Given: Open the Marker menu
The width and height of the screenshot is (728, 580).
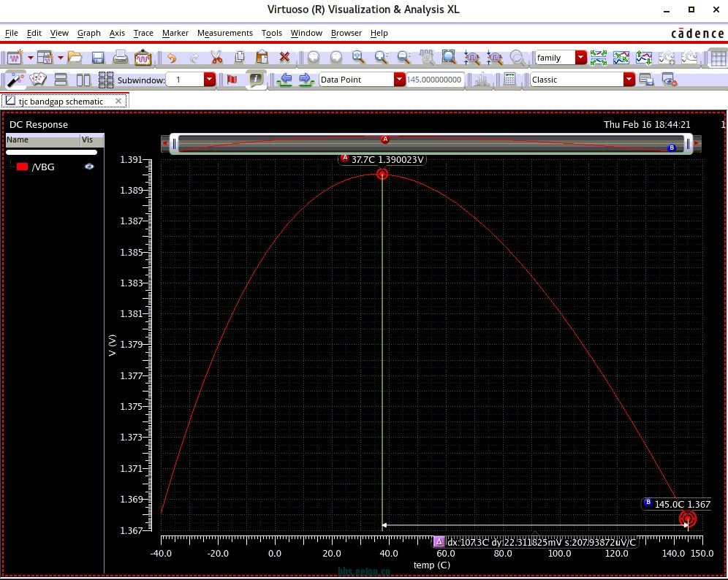Looking at the screenshot, I should pyautogui.click(x=175, y=33).
